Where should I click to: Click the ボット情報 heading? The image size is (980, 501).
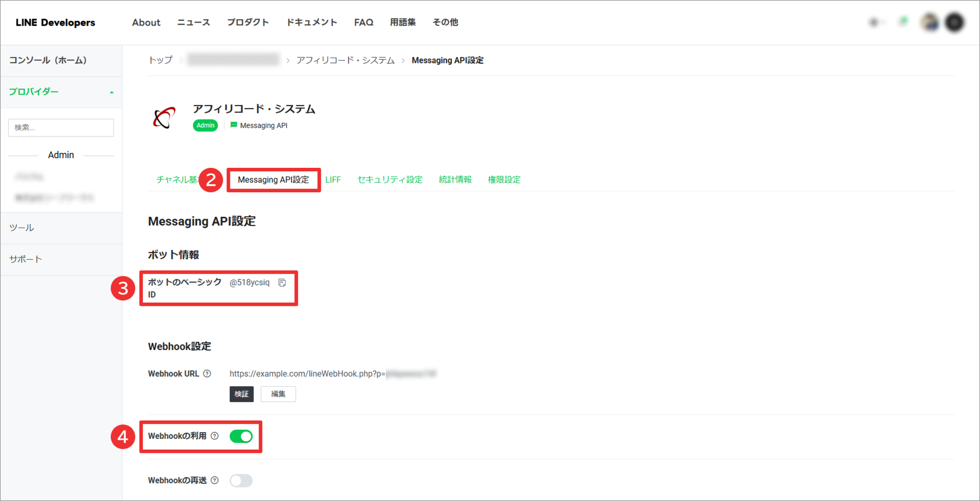click(x=173, y=255)
